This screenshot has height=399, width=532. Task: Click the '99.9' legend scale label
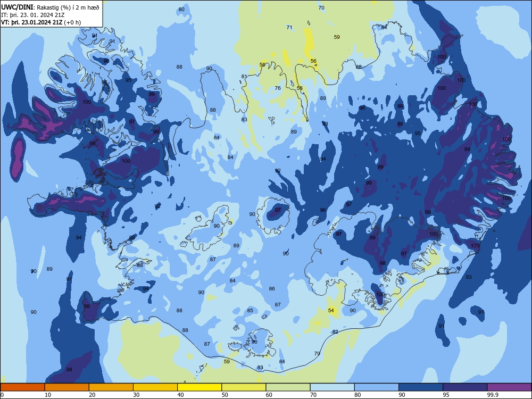pos(493,395)
